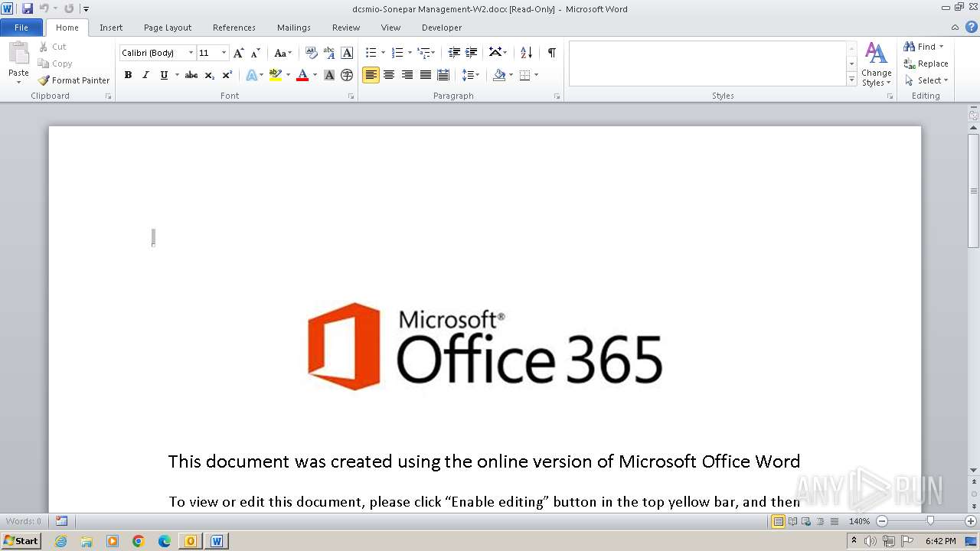Viewport: 980px width, 551px height.
Task: Open Chrome from the taskbar
Action: (139, 541)
